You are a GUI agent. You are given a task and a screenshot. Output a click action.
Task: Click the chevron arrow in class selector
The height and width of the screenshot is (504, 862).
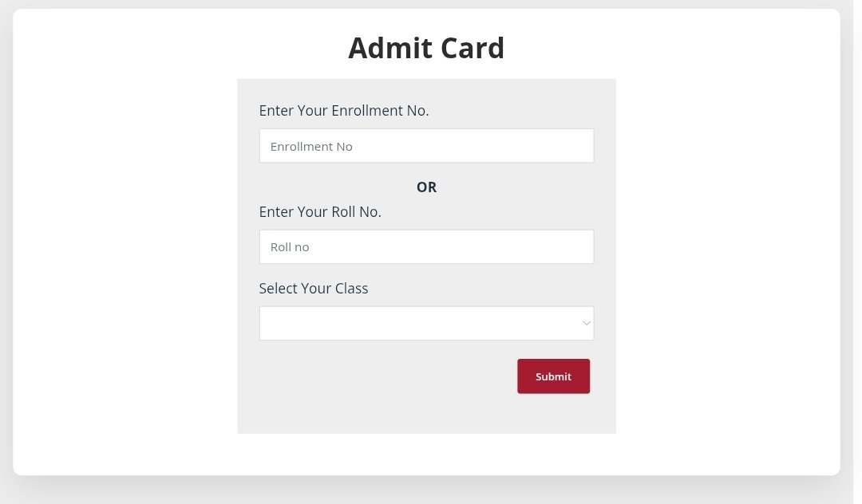pos(587,323)
